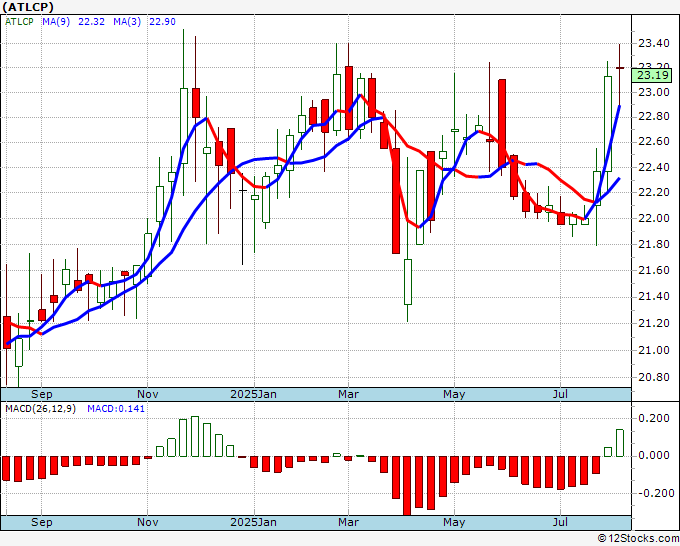Click the 21.80 price axis label
The height and width of the screenshot is (546, 680).
pos(653,244)
